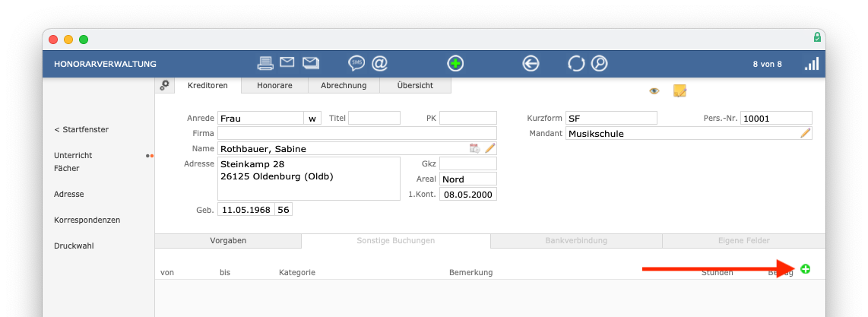The image size is (868, 317).
Task: Click the circular refresh icon
Action: coord(576,64)
